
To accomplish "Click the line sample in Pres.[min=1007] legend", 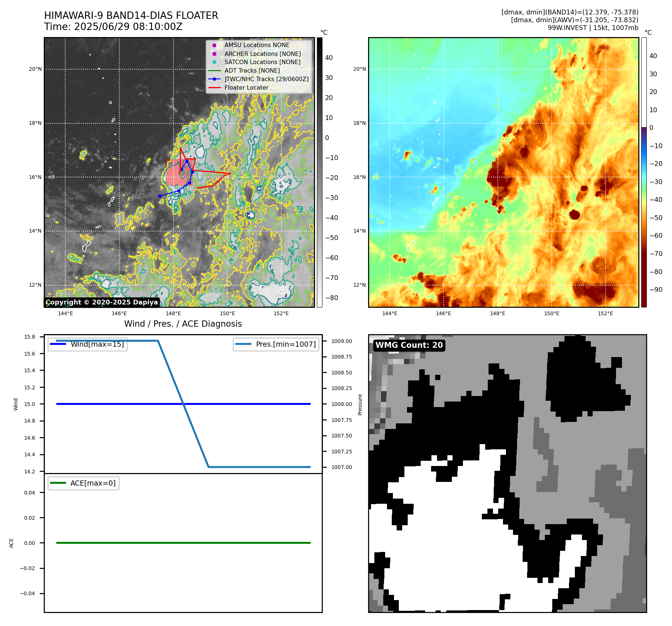I will [x=244, y=344].
